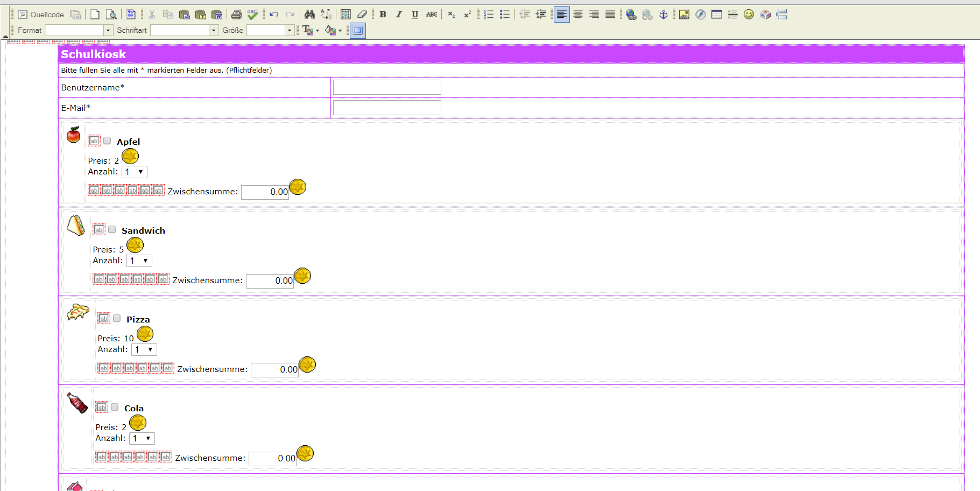Viewport: 980px width, 491px height.
Task: Open Anzahl dropdown for Sandwich
Action: pyautogui.click(x=139, y=261)
